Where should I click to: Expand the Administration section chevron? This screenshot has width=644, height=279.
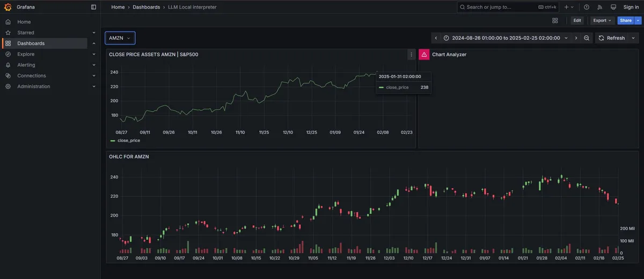click(x=94, y=87)
